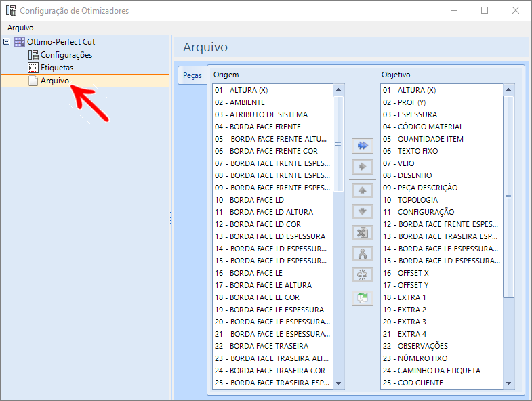
Task: Select '06 - TEXTO FIXO' row
Action: coord(442,151)
